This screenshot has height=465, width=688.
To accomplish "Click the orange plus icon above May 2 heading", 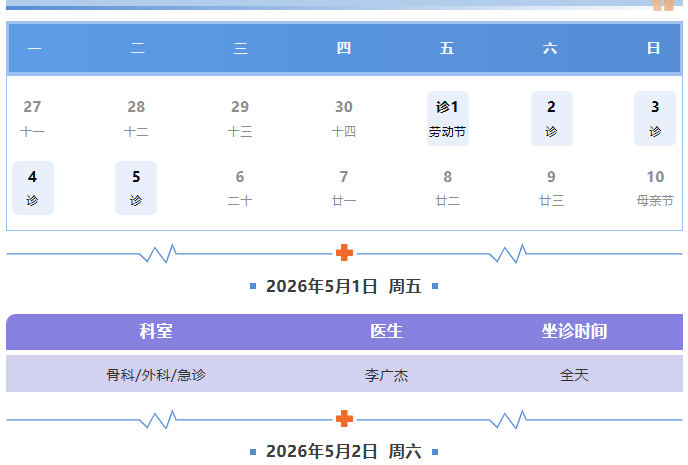I will [344, 418].
